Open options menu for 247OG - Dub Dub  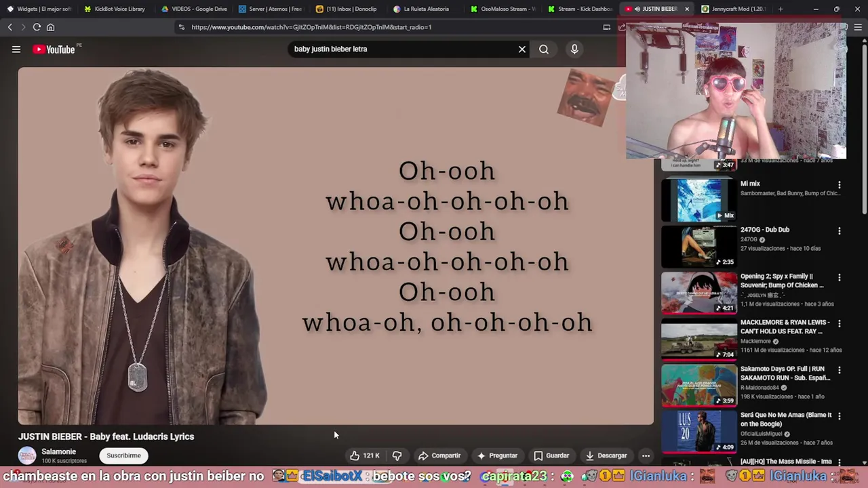point(840,231)
